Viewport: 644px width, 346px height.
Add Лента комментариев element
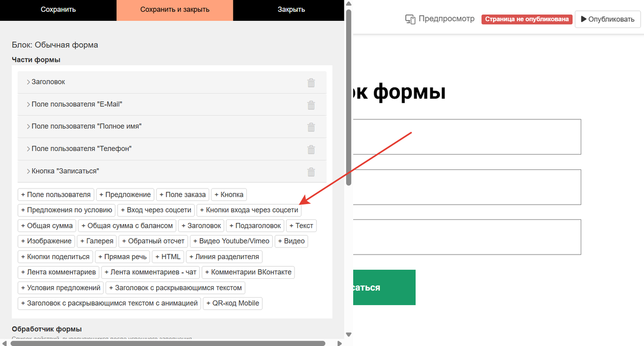(58, 272)
